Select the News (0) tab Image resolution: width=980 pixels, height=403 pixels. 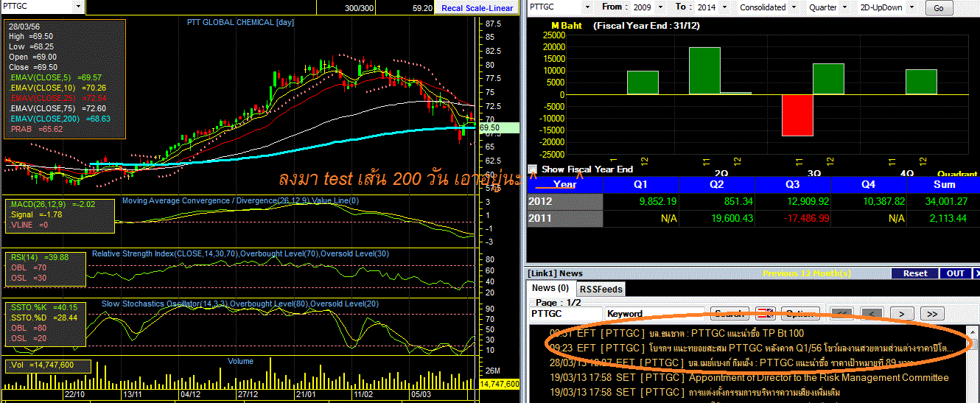(x=550, y=288)
